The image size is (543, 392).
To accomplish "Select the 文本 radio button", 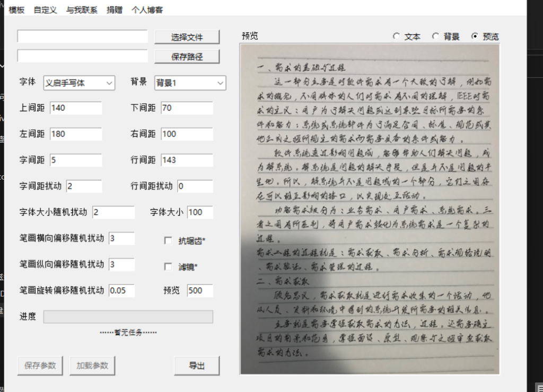I will [x=396, y=37].
